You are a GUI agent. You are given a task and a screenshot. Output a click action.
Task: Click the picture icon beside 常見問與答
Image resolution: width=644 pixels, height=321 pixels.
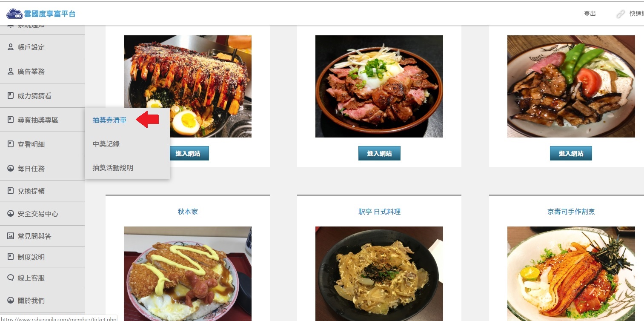[11, 236]
